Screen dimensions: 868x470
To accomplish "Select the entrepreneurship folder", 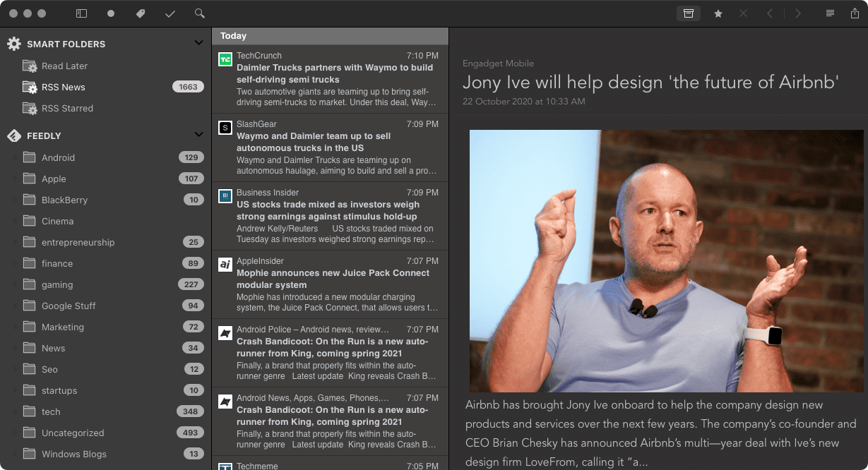I will click(x=106, y=242).
